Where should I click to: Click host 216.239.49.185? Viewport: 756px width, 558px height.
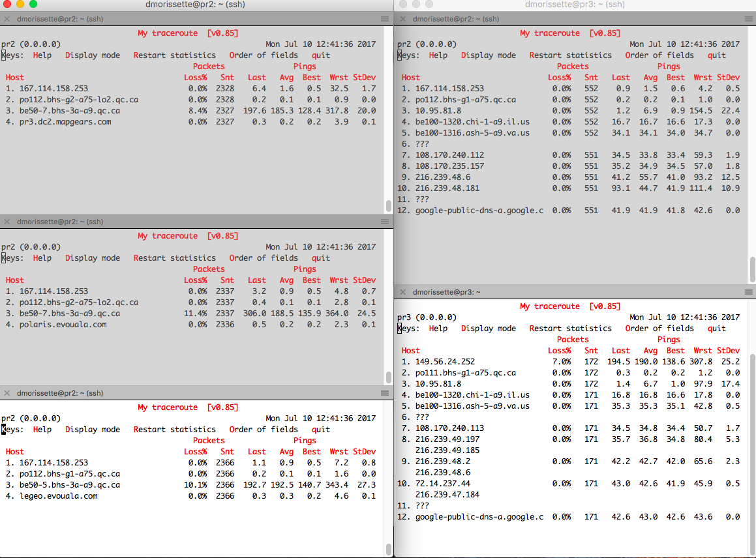tap(447, 450)
